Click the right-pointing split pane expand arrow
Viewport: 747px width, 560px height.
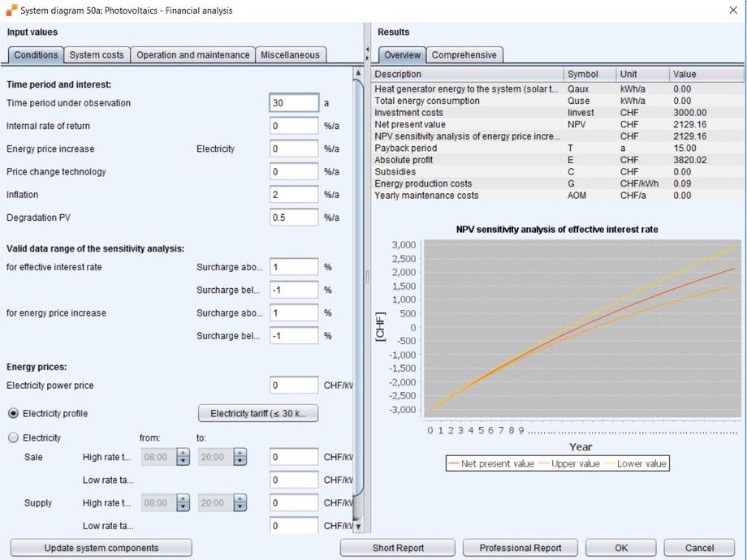(366, 58)
